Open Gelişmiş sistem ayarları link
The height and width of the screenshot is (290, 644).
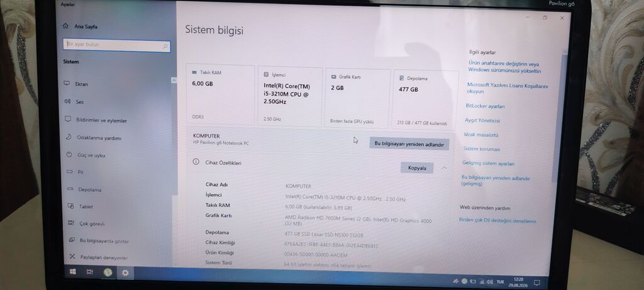point(488,163)
